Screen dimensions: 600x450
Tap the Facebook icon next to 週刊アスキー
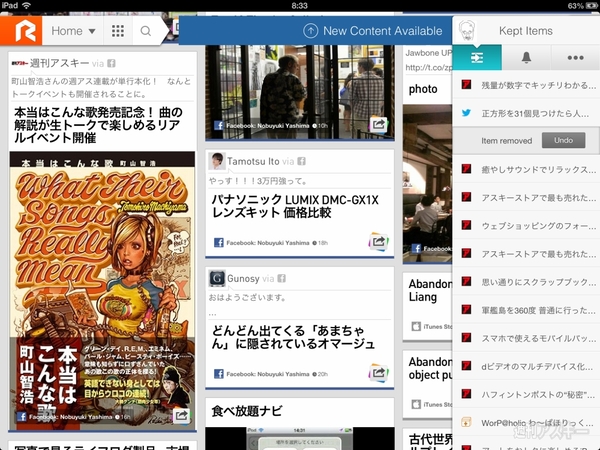[x=111, y=64]
